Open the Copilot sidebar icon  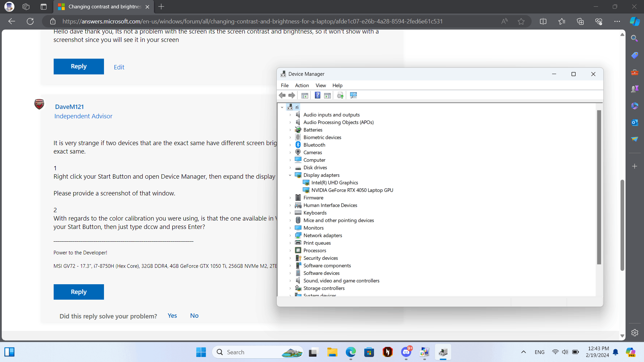[634, 21]
